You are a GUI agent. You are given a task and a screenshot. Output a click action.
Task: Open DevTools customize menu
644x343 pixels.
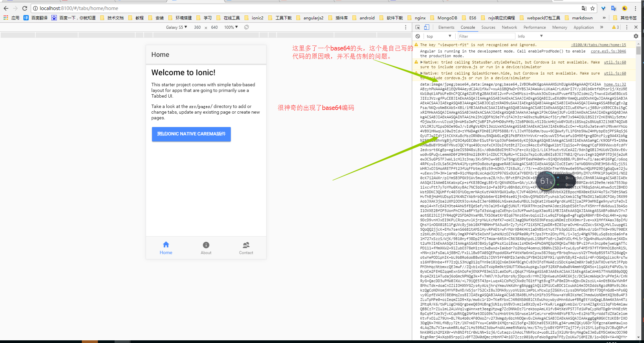coord(627,27)
